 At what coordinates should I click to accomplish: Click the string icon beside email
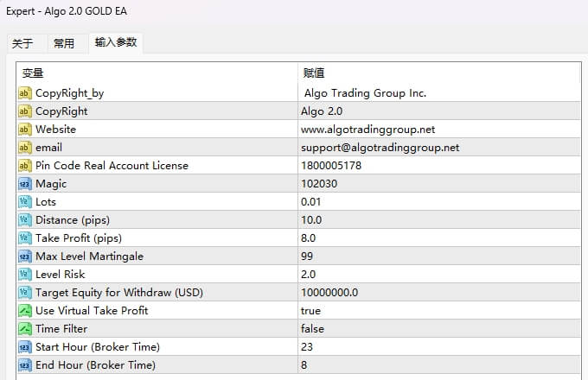25,148
